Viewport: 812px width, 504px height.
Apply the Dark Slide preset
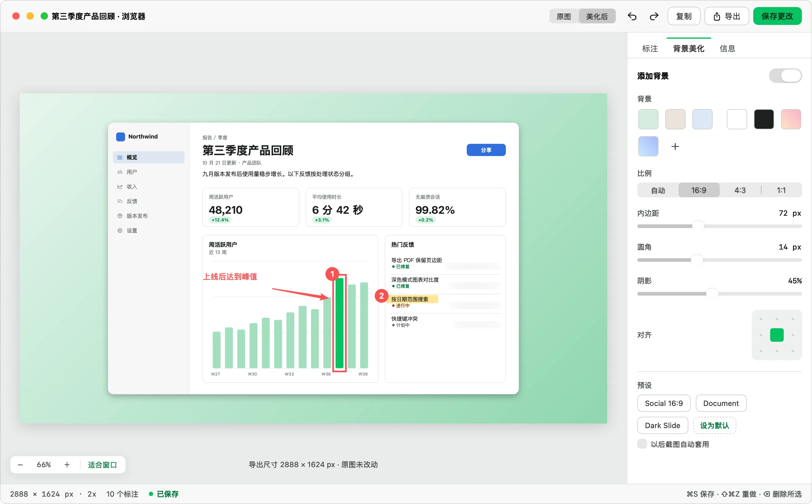662,426
